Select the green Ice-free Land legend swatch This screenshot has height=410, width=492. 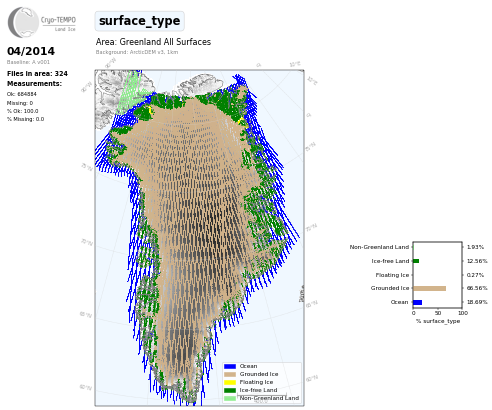[x=230, y=390]
